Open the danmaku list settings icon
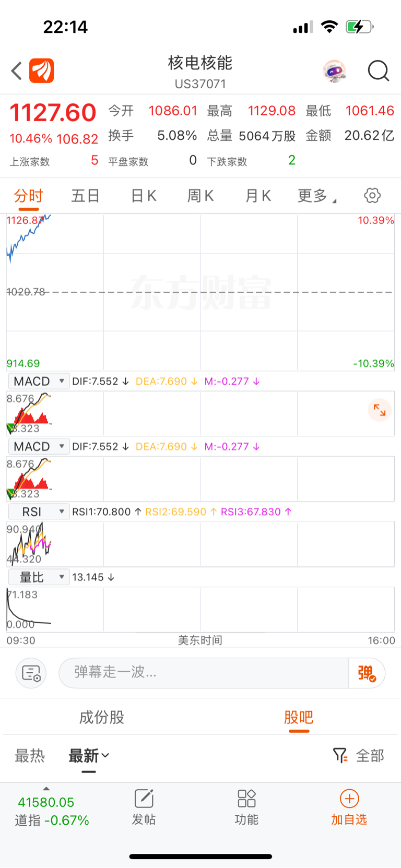The image size is (401, 868). click(x=31, y=673)
